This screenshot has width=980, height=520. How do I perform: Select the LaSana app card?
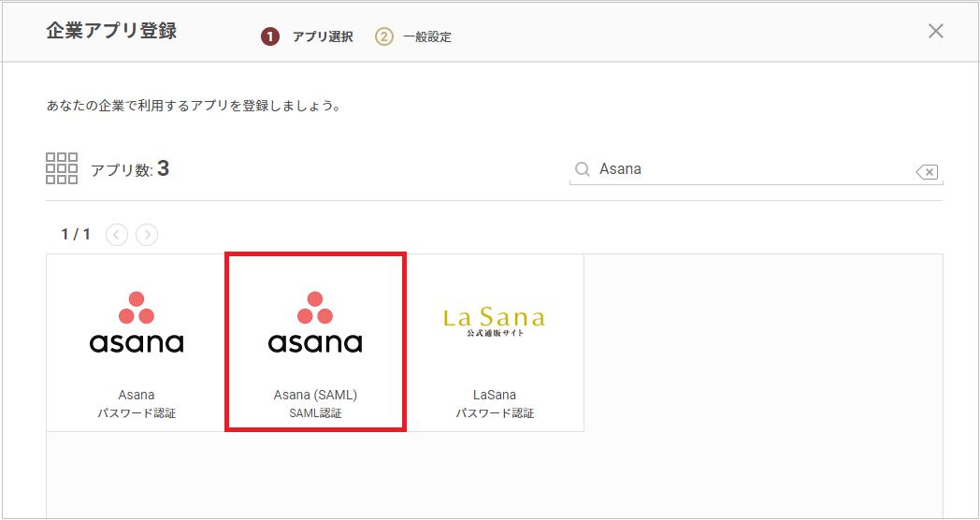pos(495,342)
